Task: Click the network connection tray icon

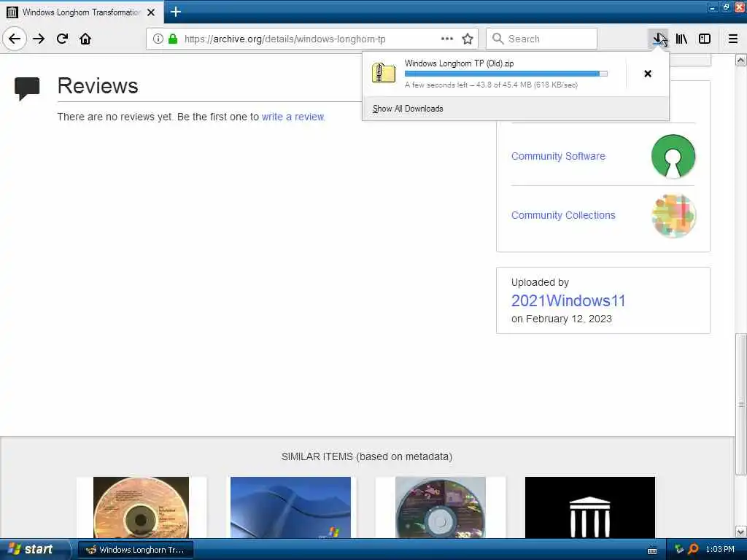Action: pyautogui.click(x=679, y=549)
